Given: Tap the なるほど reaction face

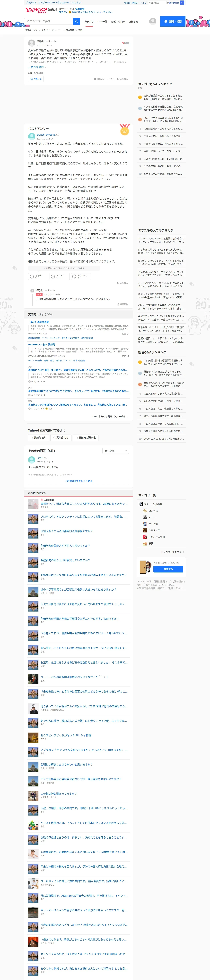Looking at the screenshot, I should pos(32,277).
